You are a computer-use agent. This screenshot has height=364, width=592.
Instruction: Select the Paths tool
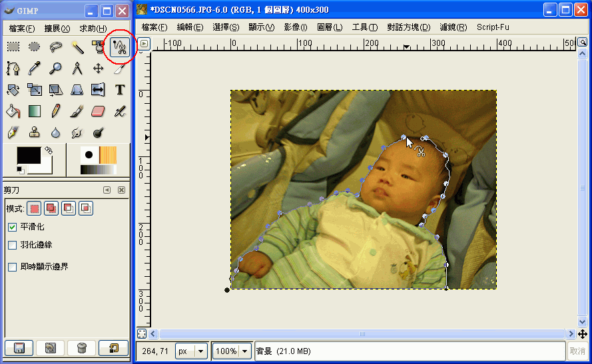13,69
